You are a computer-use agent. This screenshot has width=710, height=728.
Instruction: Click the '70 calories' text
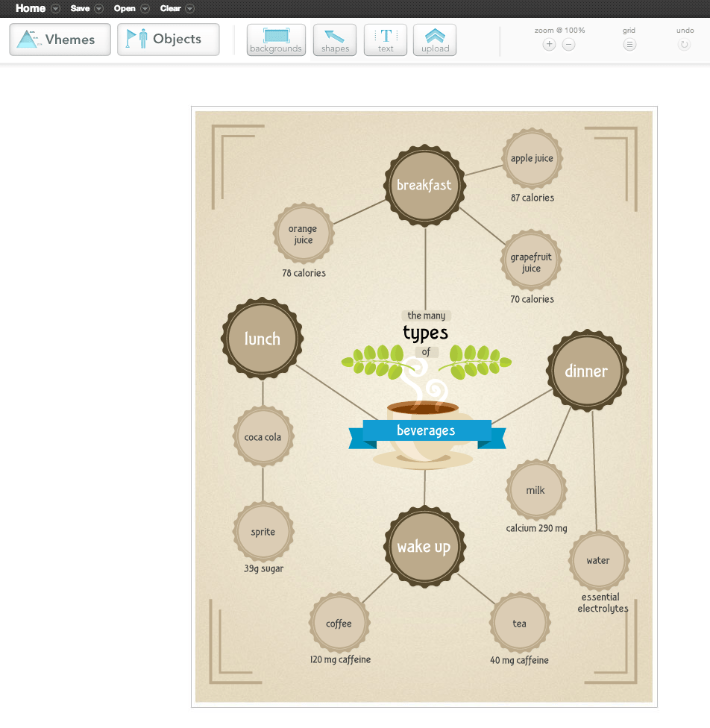(x=532, y=299)
